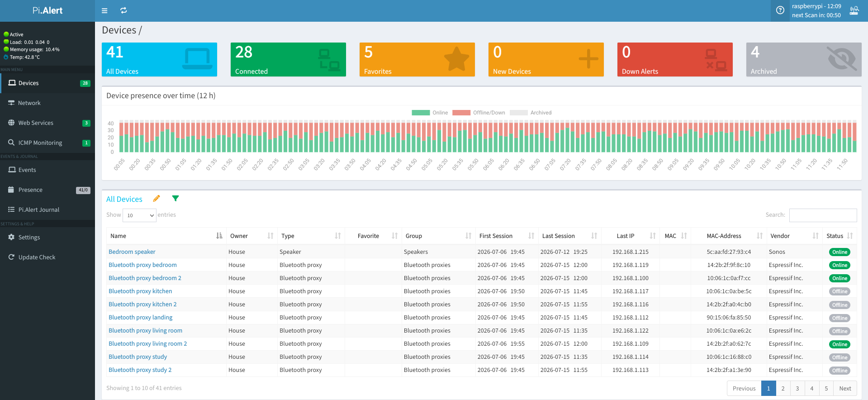
Task: Open the Favorites star tile
Action: coord(417,59)
